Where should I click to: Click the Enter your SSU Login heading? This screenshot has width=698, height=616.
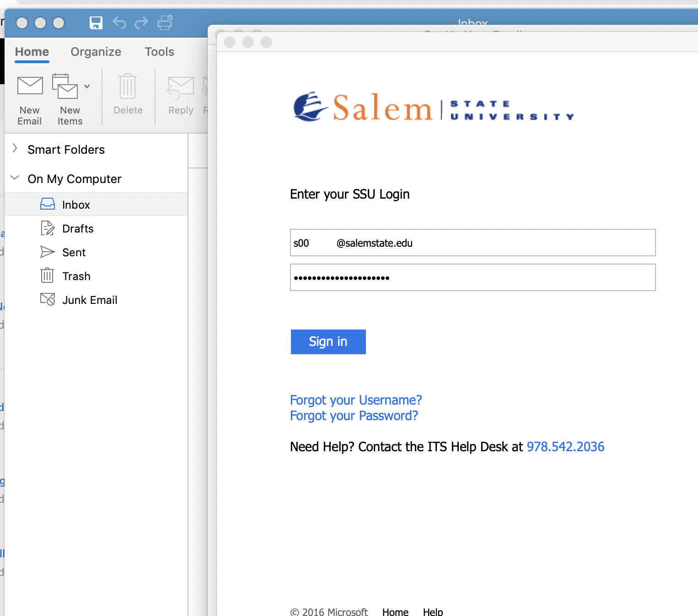(350, 194)
